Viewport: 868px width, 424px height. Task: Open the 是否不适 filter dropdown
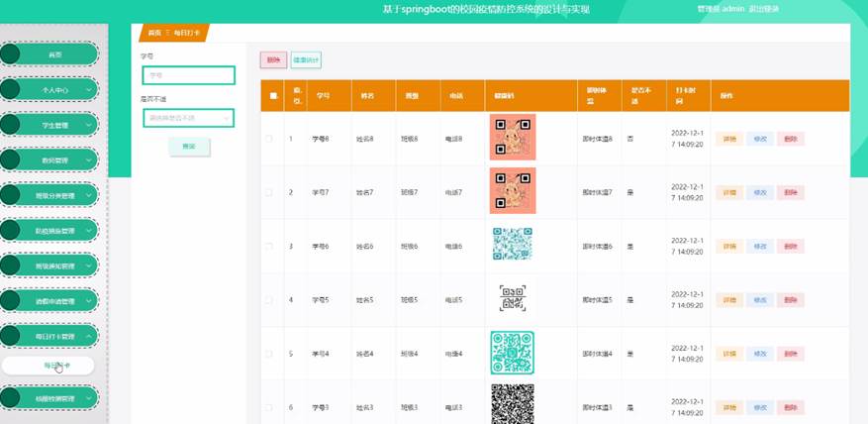[189, 118]
